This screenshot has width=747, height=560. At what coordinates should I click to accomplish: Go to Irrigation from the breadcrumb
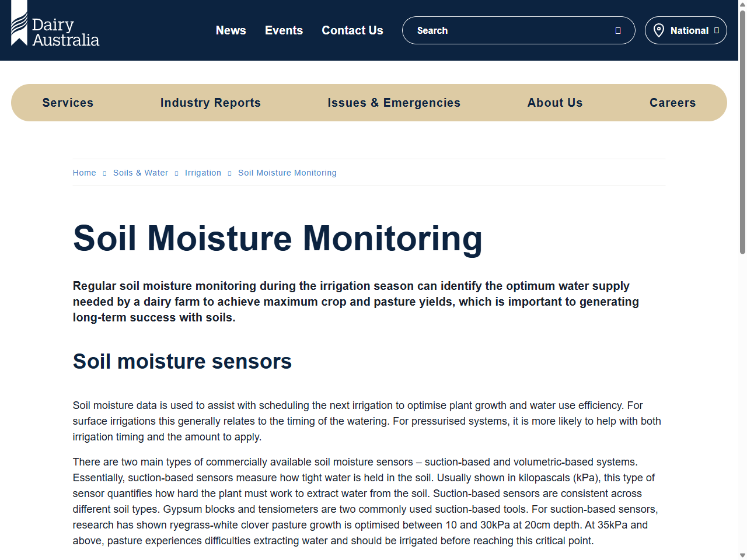(x=203, y=173)
